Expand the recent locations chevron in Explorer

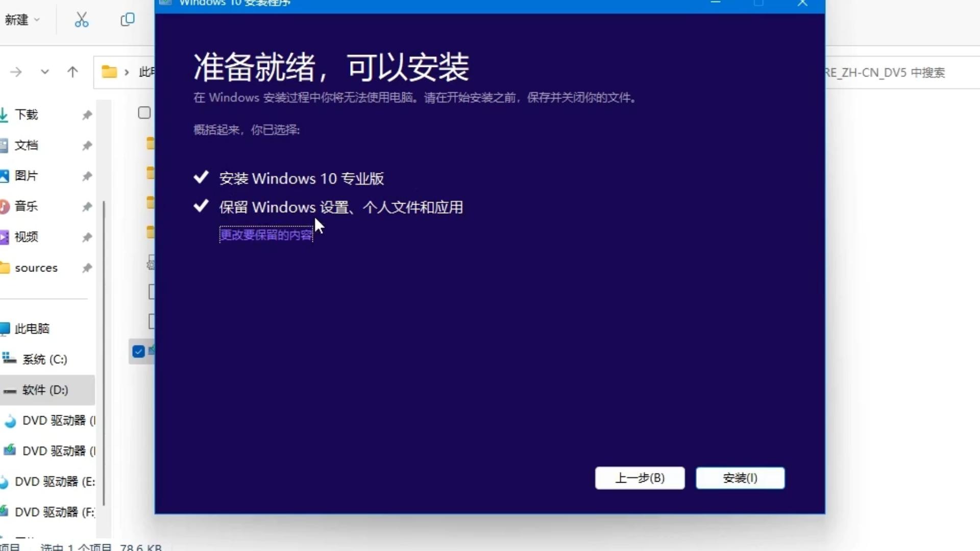pos(45,72)
